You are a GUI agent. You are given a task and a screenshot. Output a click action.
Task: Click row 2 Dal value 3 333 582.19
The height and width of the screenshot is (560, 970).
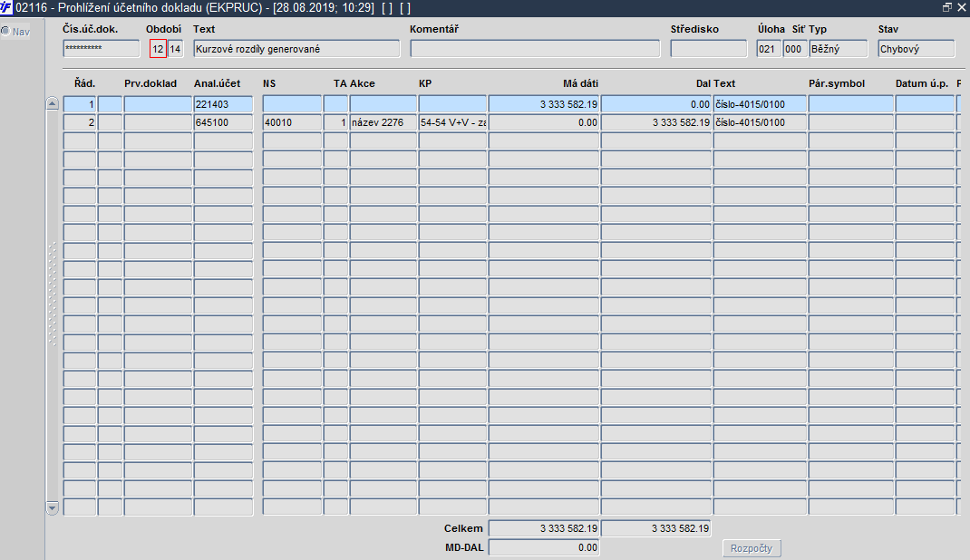point(656,122)
